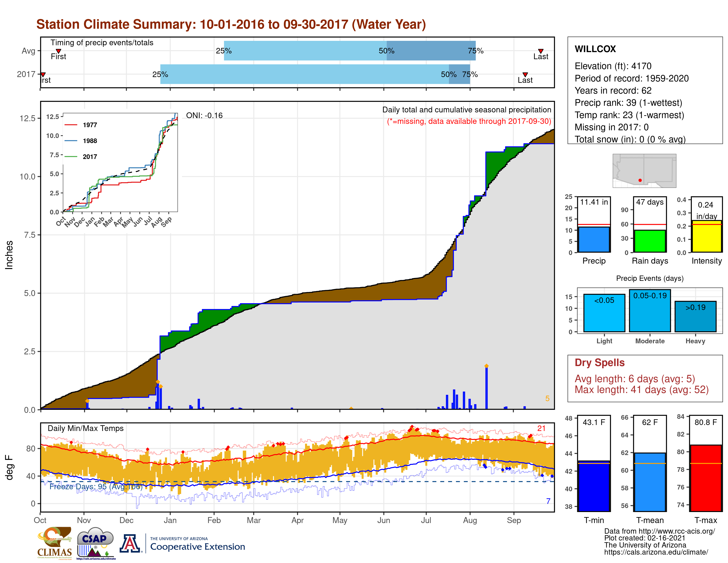The width and height of the screenshot is (728, 563).
Task: Click the Moderate 0.05-0.19 events bar
Action: (x=650, y=310)
